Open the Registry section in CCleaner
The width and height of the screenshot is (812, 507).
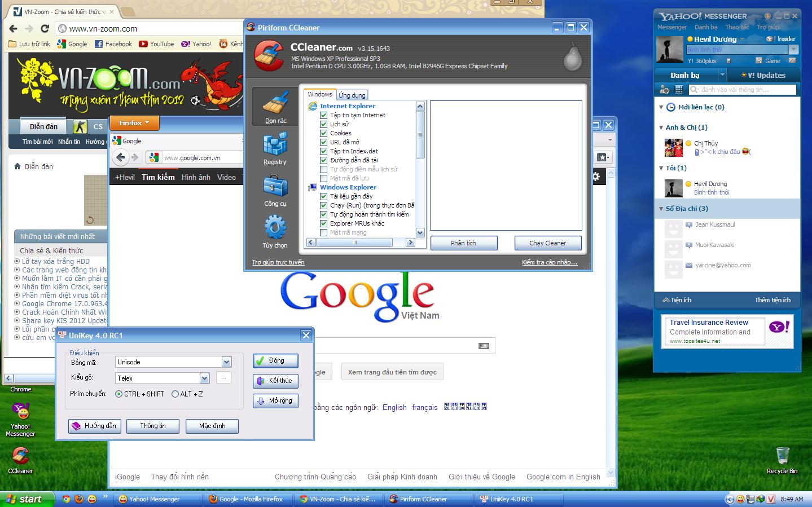(x=275, y=149)
